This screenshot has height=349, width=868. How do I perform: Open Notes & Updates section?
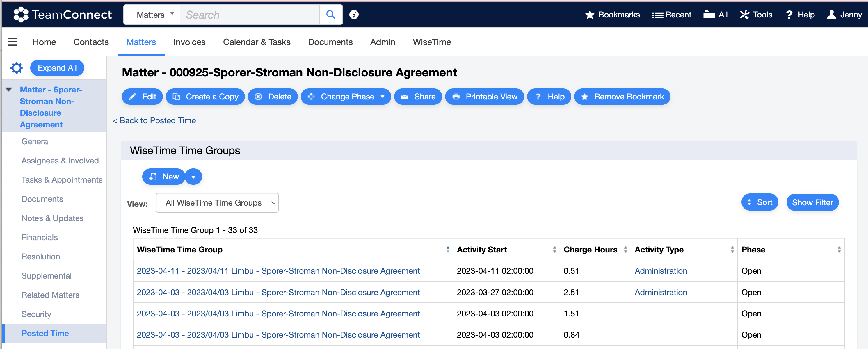point(52,218)
